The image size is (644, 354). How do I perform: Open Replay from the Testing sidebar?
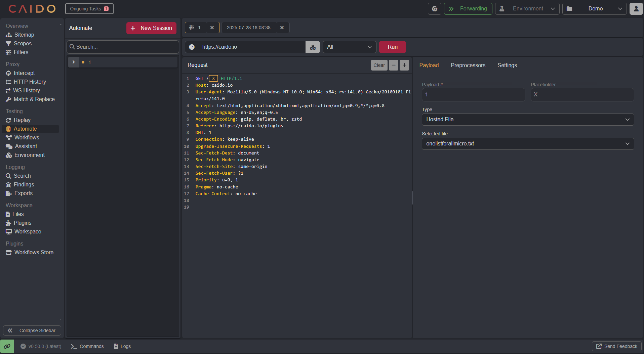click(22, 120)
